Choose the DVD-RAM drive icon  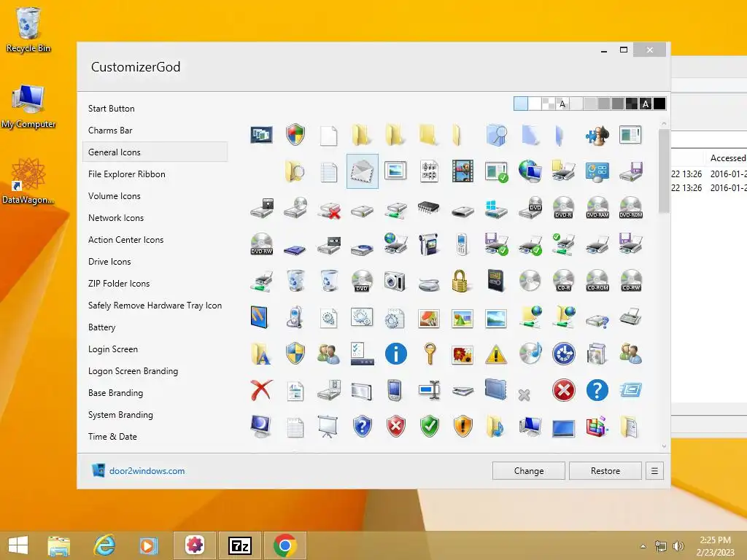(x=597, y=208)
